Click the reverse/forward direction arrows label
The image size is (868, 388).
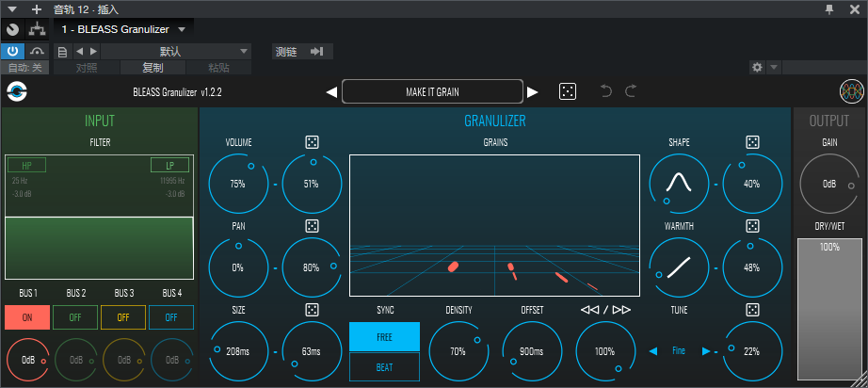click(x=605, y=310)
